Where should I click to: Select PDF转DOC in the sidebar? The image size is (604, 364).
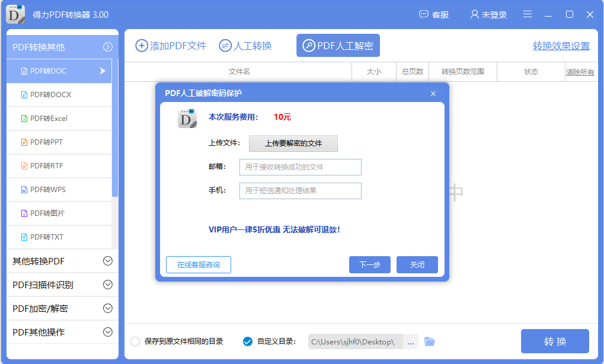[59, 71]
